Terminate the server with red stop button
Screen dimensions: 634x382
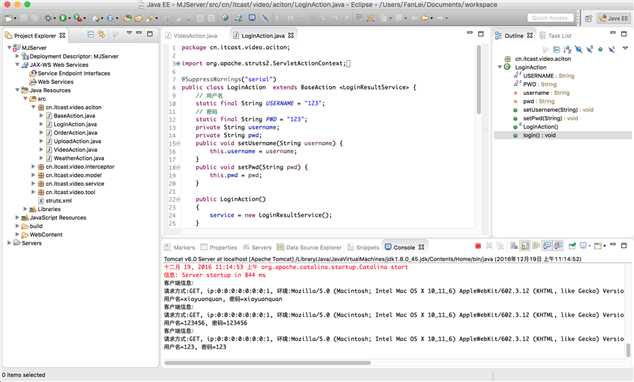pyautogui.click(x=478, y=246)
